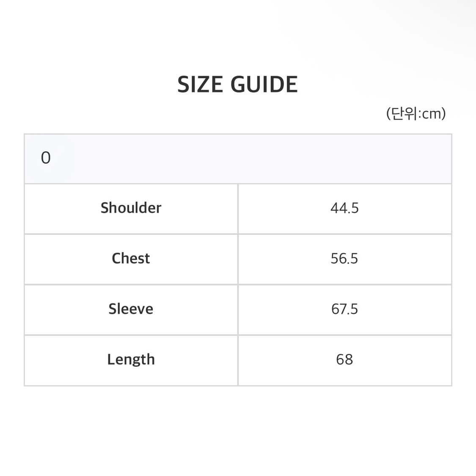Screen dimensions: 476x476
Task: Click the Shoulder row label
Action: click(131, 208)
